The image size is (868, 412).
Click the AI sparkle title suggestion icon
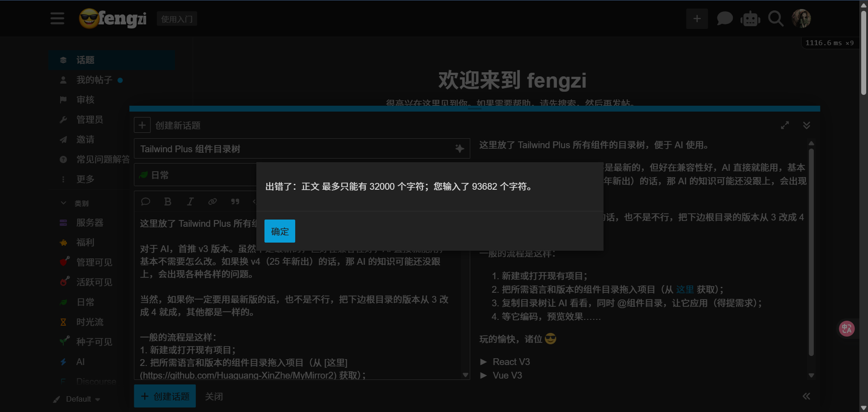pyautogui.click(x=459, y=149)
